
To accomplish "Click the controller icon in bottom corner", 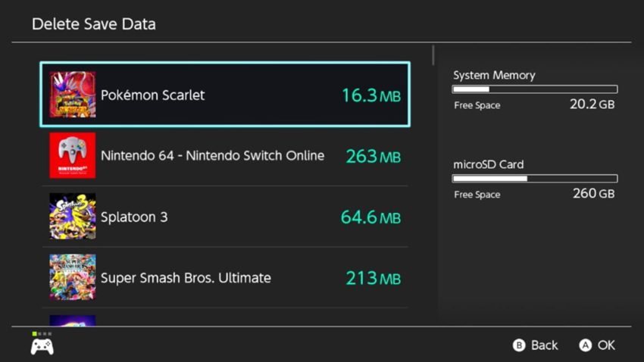I will click(42, 347).
